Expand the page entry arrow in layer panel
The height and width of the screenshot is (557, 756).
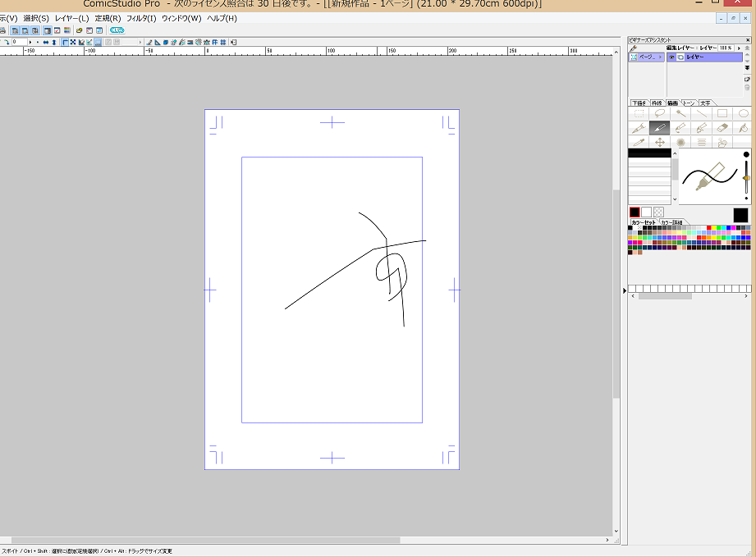[661, 57]
